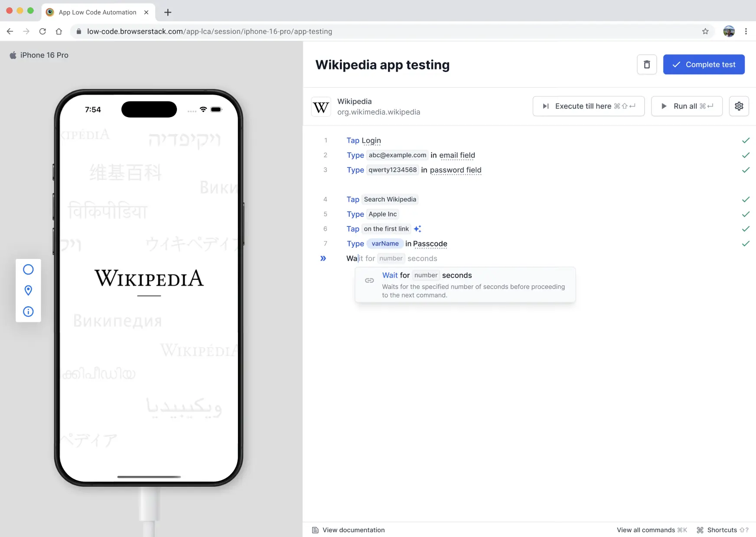Click the device info icon
The height and width of the screenshot is (537, 756).
click(28, 311)
